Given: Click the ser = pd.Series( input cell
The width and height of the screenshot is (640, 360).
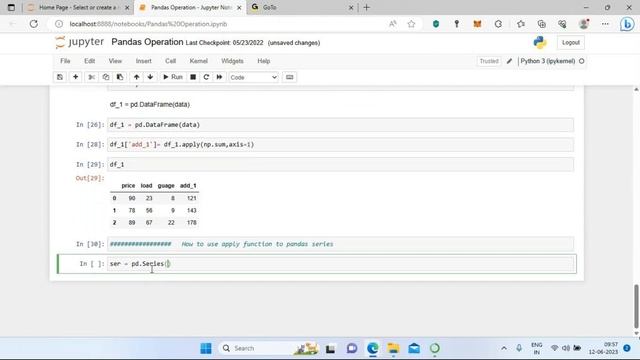Looking at the screenshot, I should pyautogui.click(x=341, y=264).
